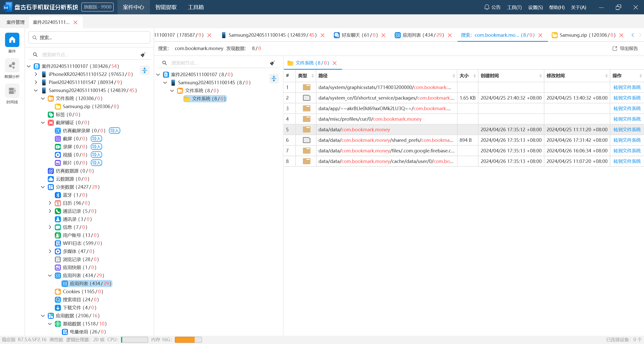This screenshot has width=644, height=344.
Task: Click the 案件 home sidebar icon
Action: pos(12,40)
